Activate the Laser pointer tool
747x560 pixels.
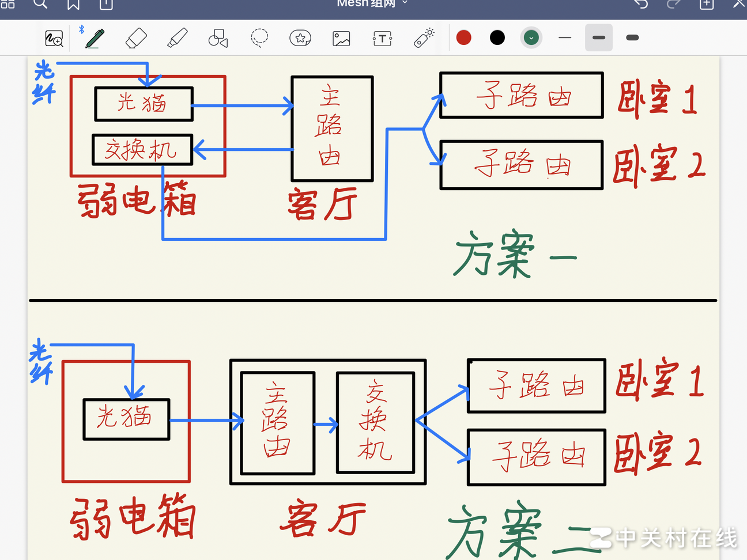click(423, 38)
